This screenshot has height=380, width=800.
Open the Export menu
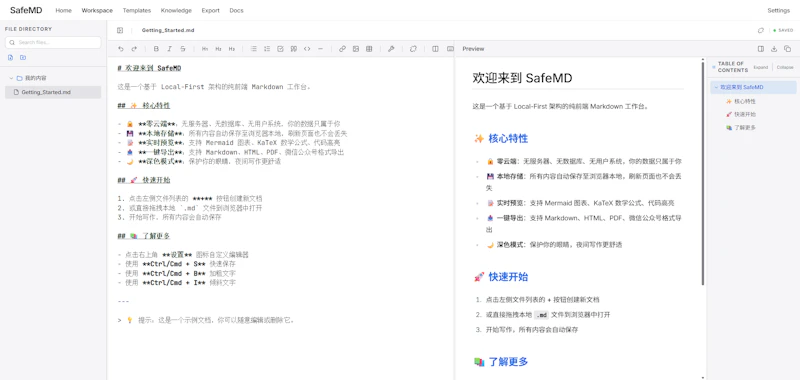211,10
